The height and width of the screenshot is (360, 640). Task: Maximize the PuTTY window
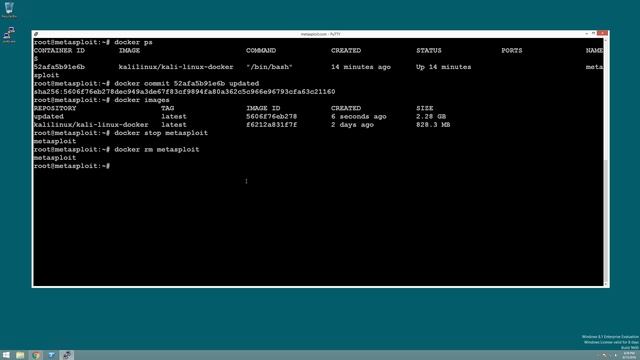coord(593,33)
